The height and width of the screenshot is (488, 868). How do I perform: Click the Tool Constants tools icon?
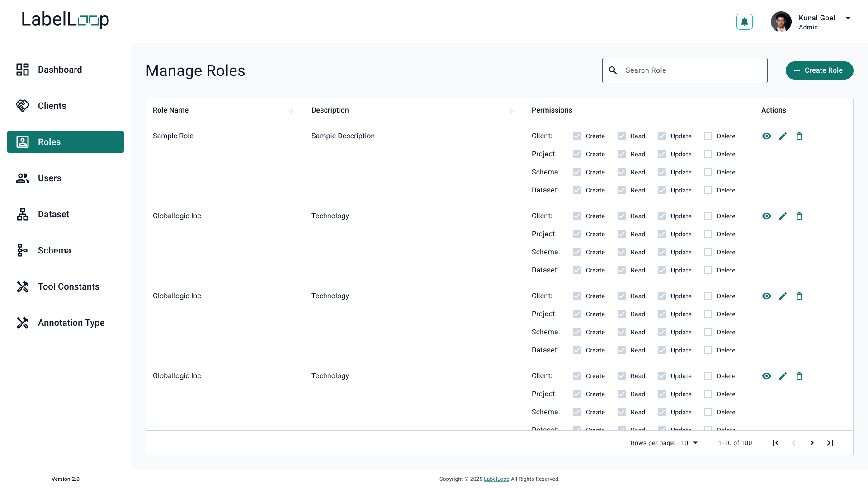23,286
